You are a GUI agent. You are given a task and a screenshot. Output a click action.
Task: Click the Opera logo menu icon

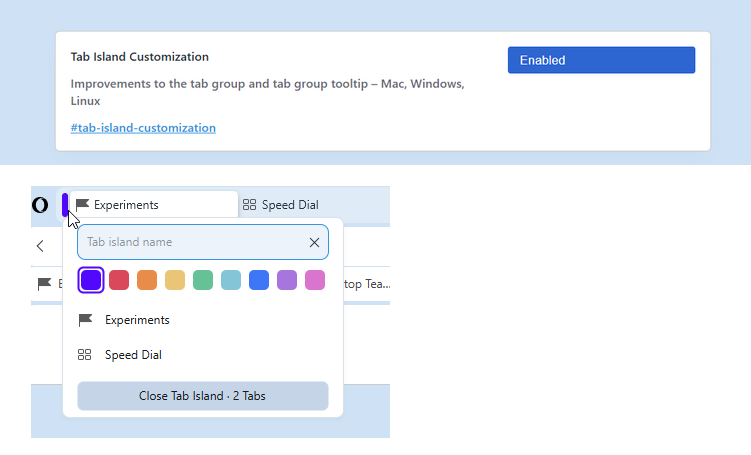40,205
